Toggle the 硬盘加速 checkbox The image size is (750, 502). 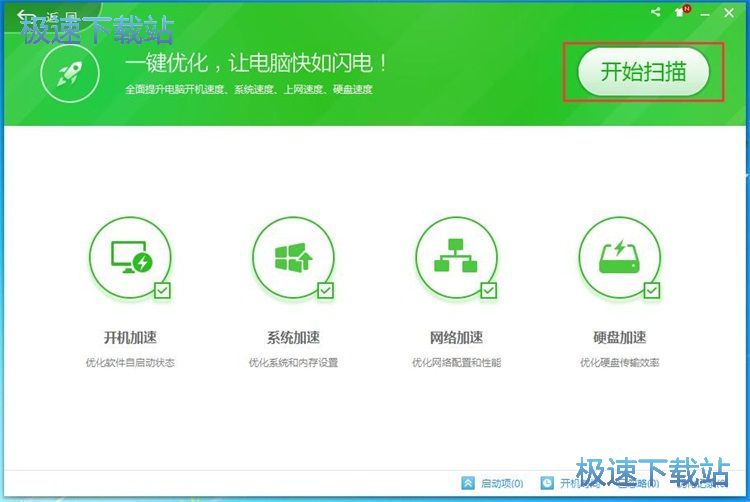coord(651,291)
